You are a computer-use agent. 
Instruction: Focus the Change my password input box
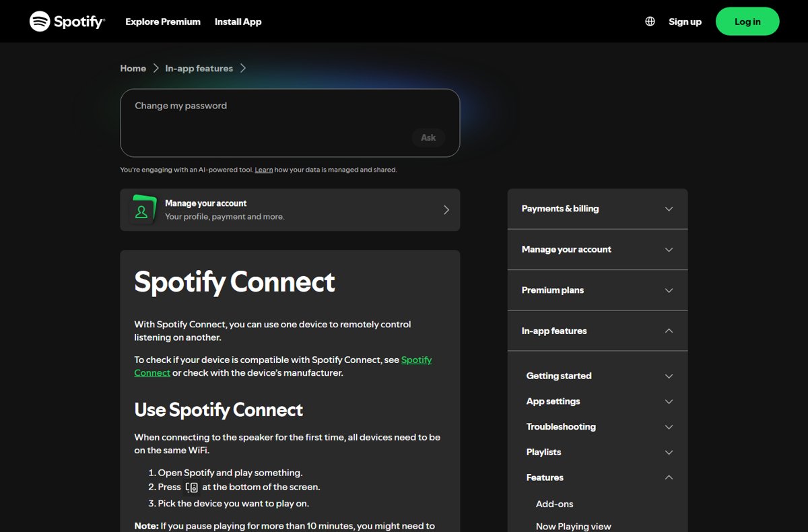(290, 123)
